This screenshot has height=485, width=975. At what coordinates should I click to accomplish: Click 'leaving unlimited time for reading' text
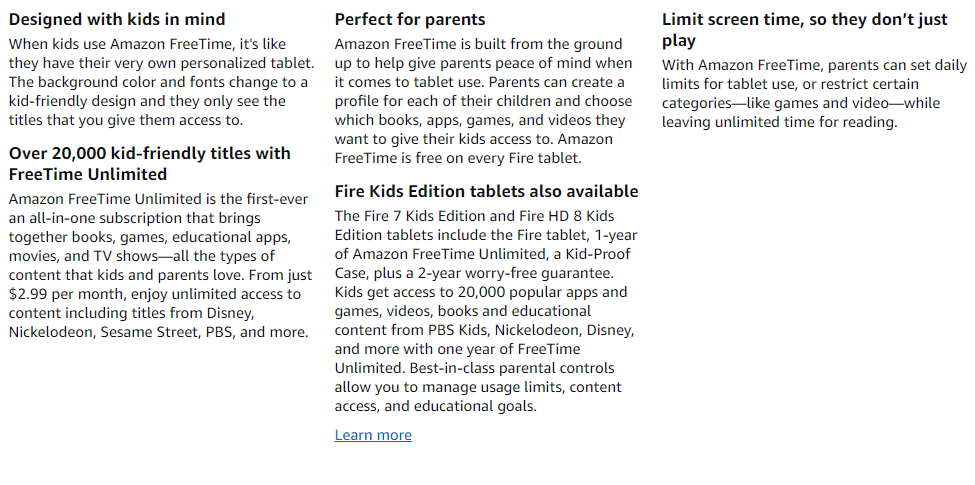pyautogui.click(x=780, y=122)
